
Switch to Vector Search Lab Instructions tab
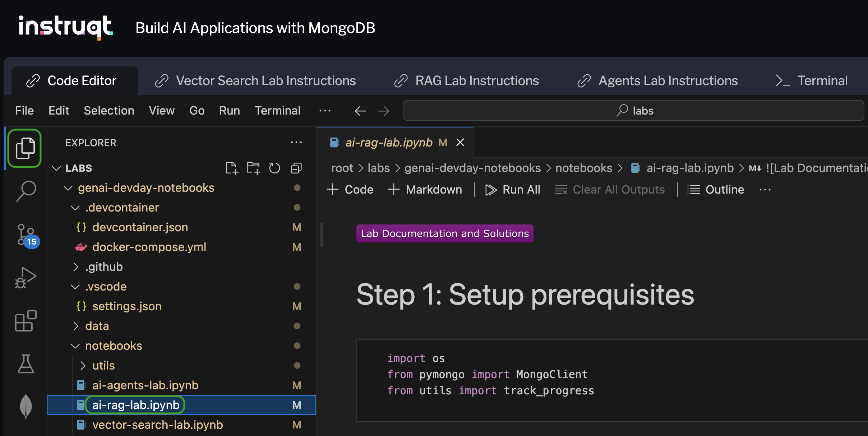point(255,81)
